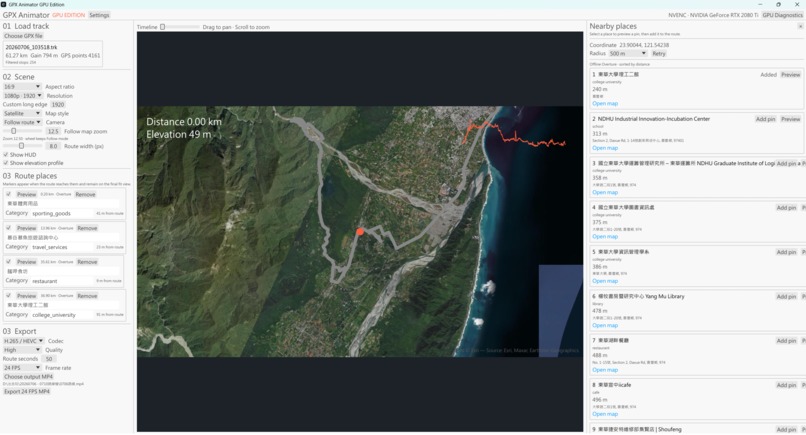Open map link for nearby place 8 cafe
Screen dimensions: 806x435
coord(605,414)
